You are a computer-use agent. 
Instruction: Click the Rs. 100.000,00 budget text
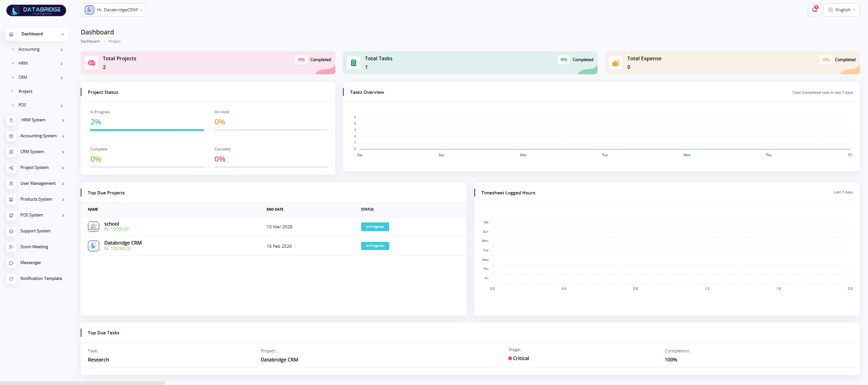point(117,249)
